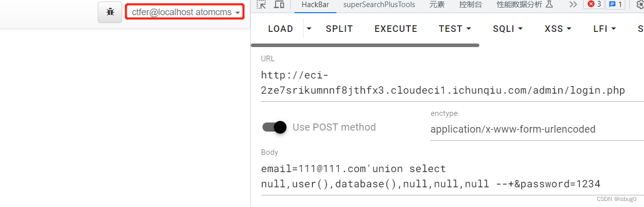
Task: Toggle the Use POST method switch
Action: point(274,127)
